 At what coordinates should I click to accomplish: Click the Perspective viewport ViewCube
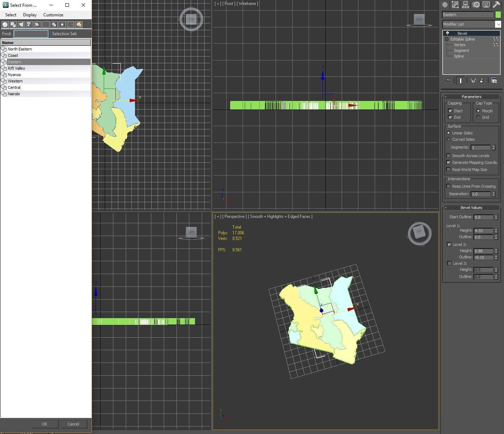pyautogui.click(x=419, y=233)
